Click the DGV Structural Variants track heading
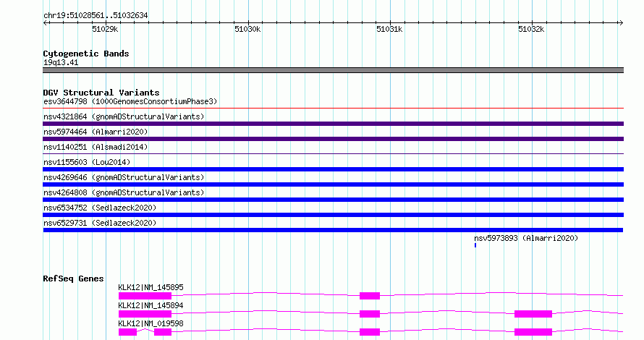 click(x=101, y=93)
